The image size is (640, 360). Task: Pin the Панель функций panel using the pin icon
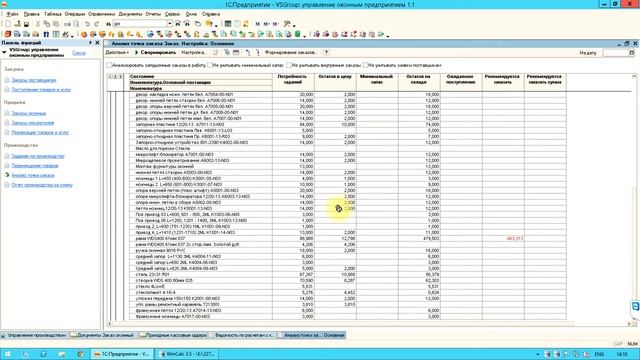pos(90,42)
